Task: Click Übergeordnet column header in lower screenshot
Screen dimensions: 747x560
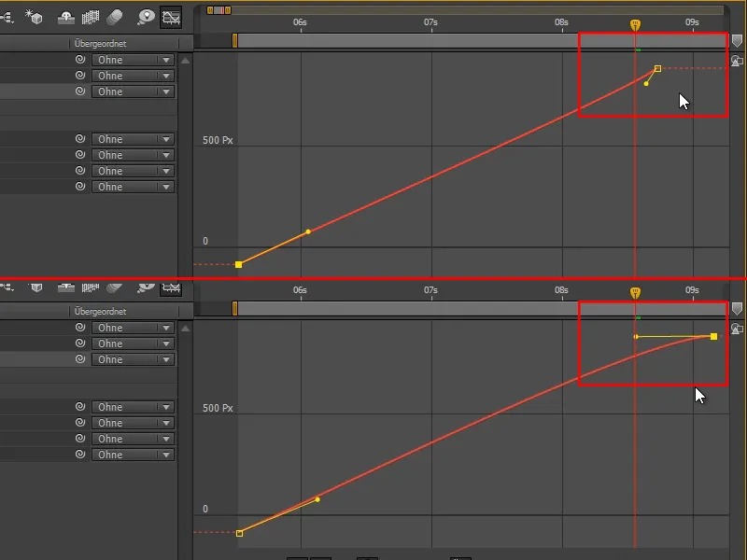Action: click(x=100, y=312)
